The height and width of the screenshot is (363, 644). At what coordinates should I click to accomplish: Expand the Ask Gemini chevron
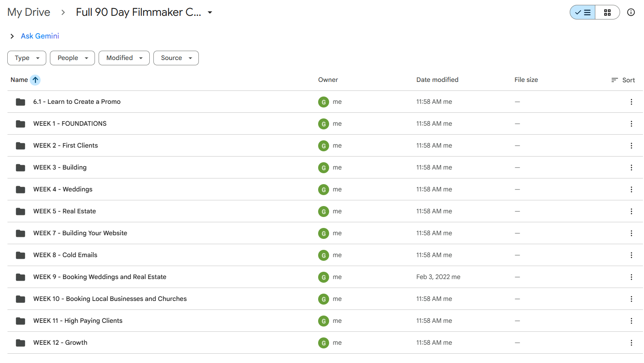point(12,36)
